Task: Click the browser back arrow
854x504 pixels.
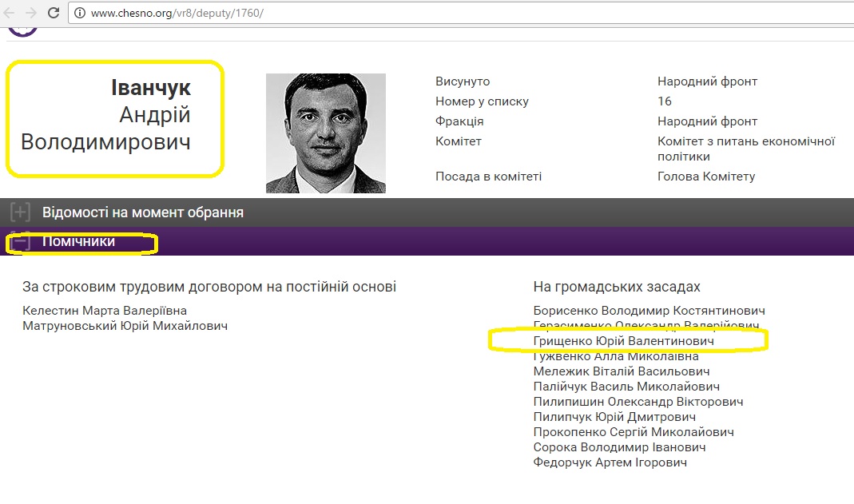Action: click(10, 13)
